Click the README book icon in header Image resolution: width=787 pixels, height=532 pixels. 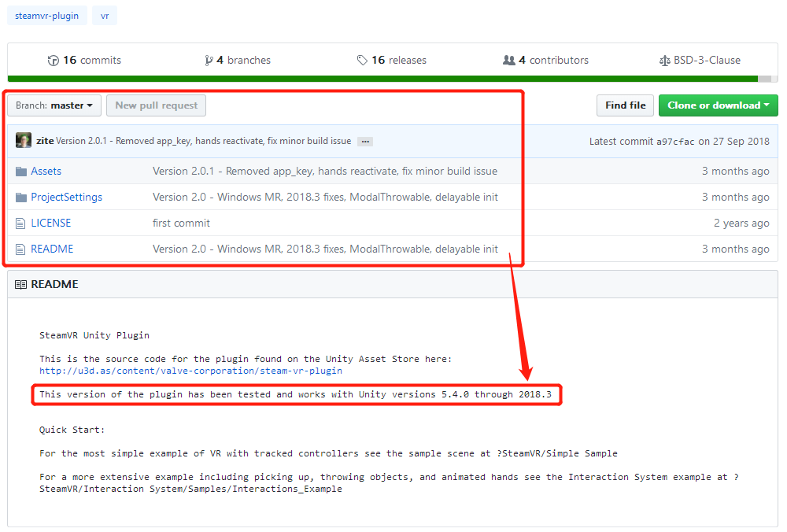coord(20,285)
